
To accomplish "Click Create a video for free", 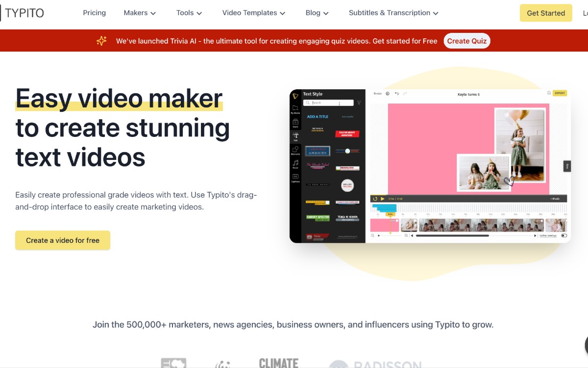I will tap(63, 240).
